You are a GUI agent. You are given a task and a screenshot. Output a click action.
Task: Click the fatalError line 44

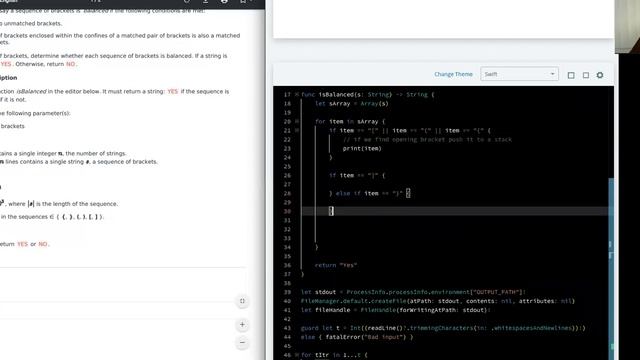pyautogui.click(x=357, y=337)
